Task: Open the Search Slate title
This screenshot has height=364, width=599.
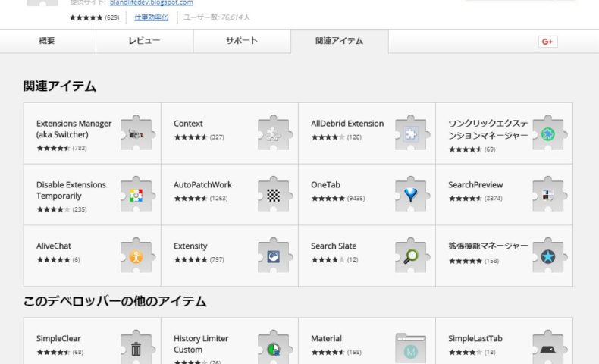Action: [334, 246]
